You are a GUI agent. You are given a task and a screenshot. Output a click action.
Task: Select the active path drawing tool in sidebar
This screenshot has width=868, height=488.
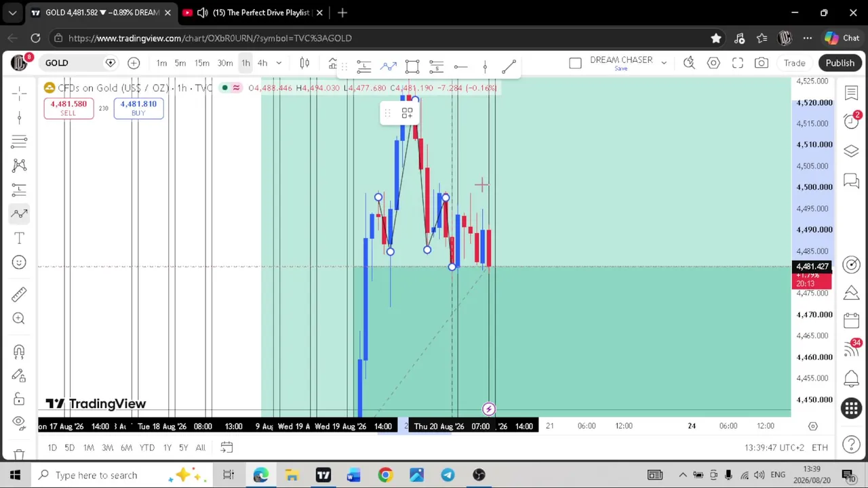click(19, 213)
